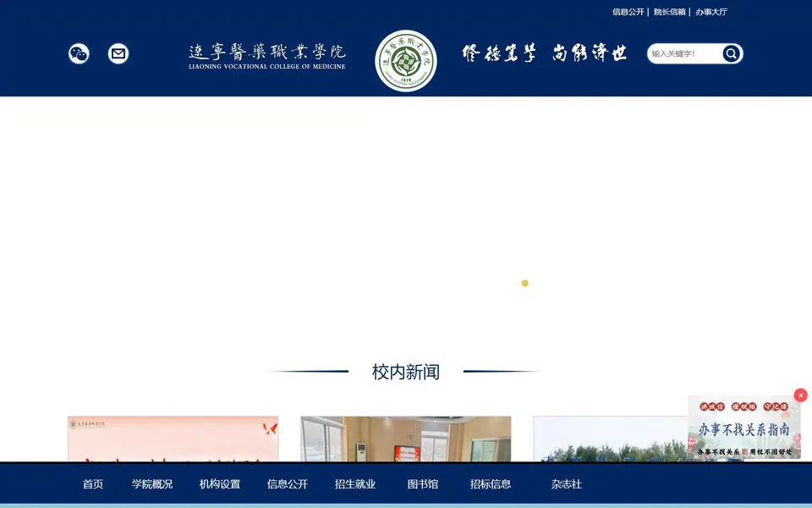Click the 修德笃学 尚能济世 motto

point(544,52)
